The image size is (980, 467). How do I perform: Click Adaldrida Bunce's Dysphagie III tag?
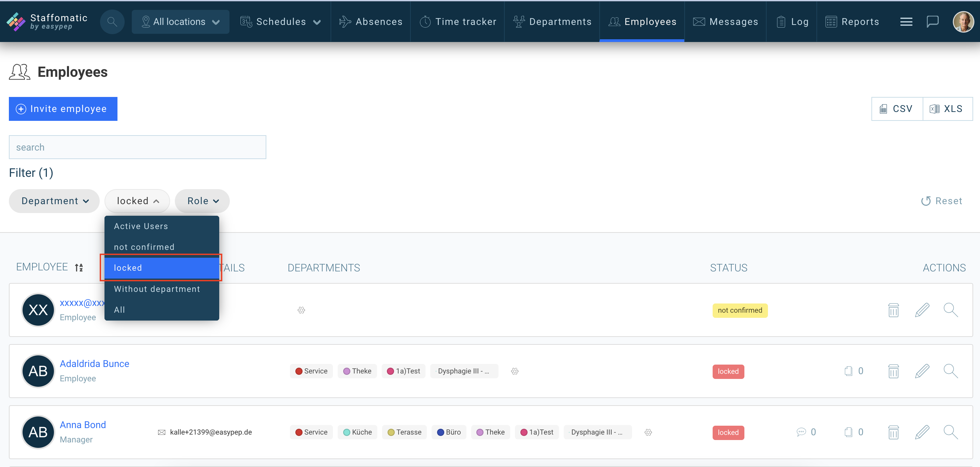(464, 371)
